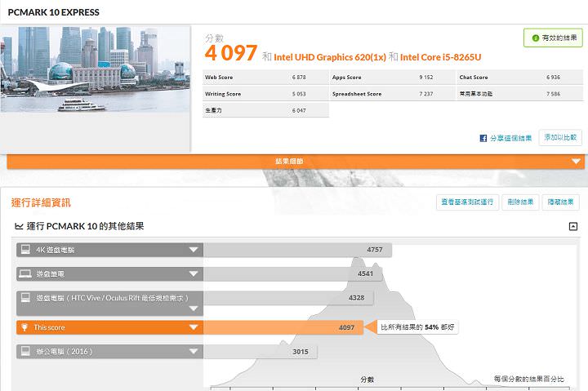Click the 4541 score bar
Image resolution: width=588 pixels, height=391 pixels.
[293, 273]
